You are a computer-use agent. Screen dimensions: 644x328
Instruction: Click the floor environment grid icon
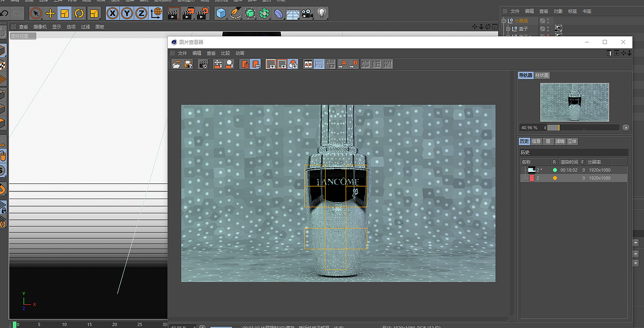click(x=293, y=13)
